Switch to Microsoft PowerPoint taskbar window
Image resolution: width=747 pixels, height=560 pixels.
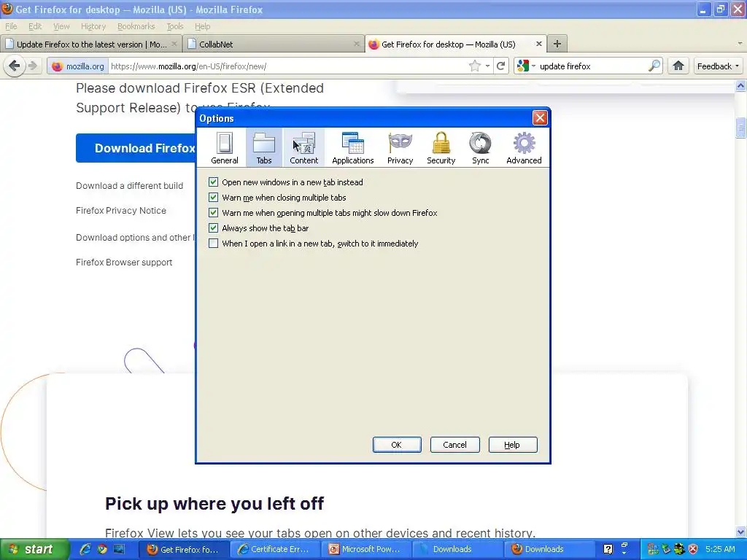pyautogui.click(x=365, y=549)
